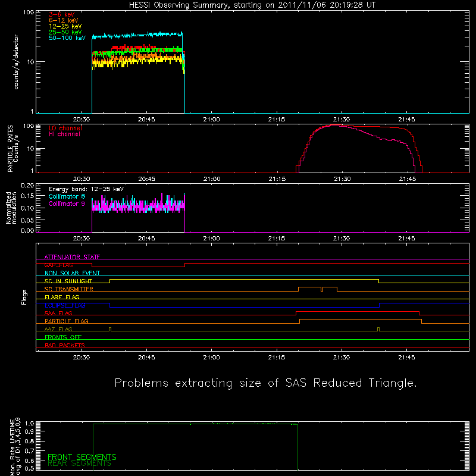Click '21:30' tick under the particle rates plot

coord(342,179)
